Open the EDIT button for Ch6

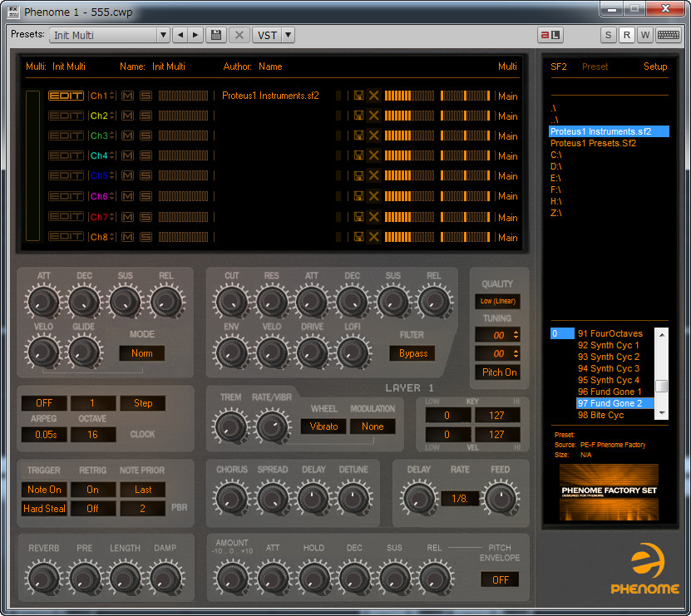tap(66, 195)
